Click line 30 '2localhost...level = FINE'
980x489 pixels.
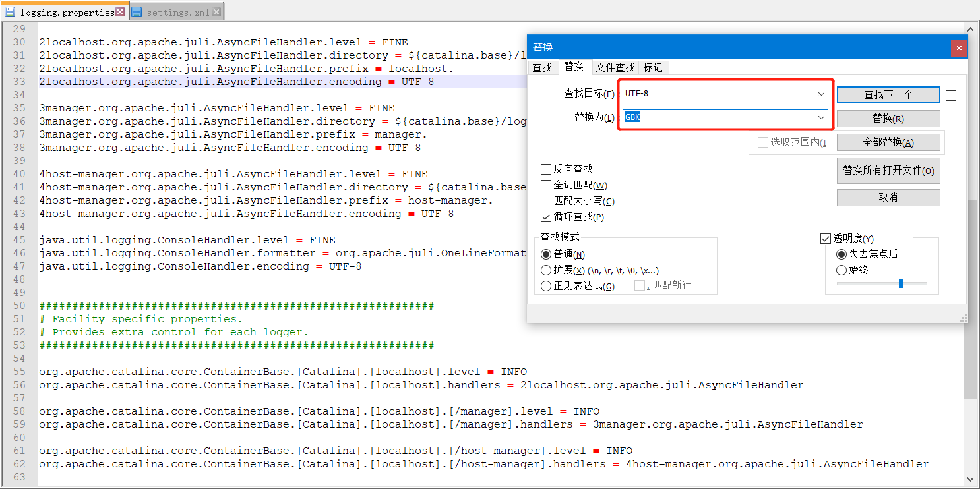coord(223,42)
